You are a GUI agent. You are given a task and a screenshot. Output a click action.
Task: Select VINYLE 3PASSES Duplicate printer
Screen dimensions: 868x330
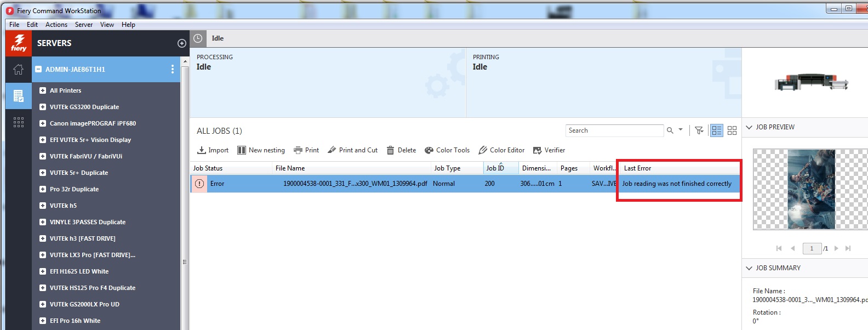point(88,222)
